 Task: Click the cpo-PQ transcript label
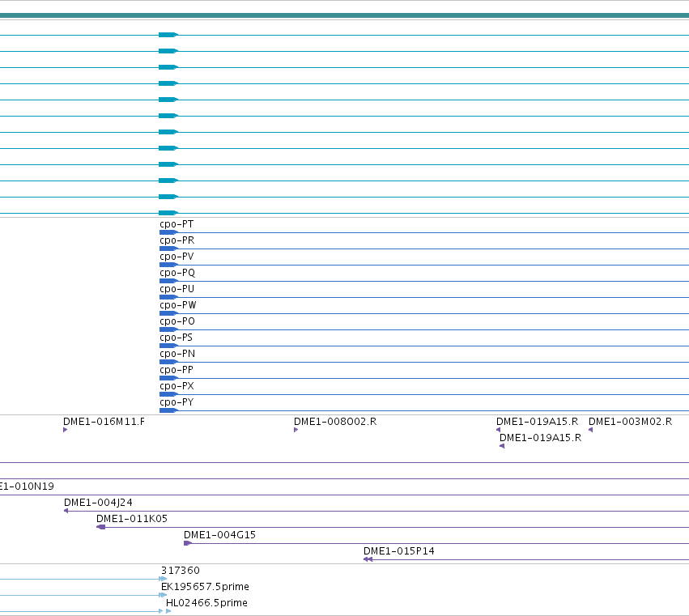click(177, 273)
